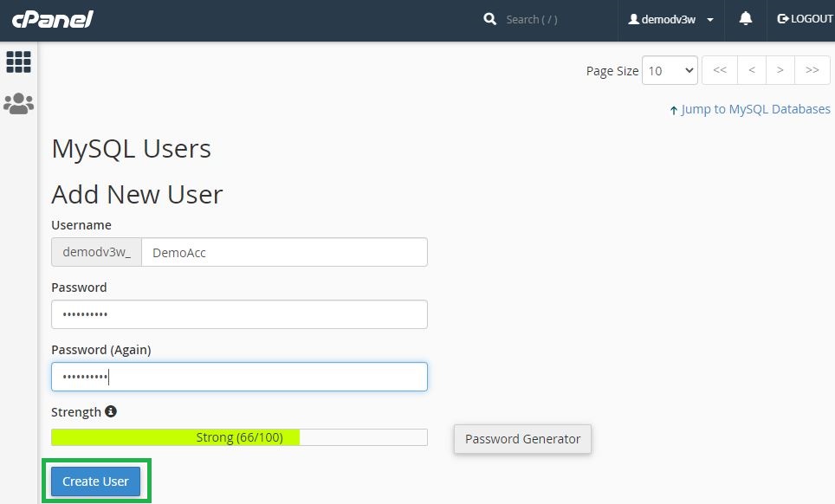The height and width of the screenshot is (504, 835).
Task: Focus the Password (Again) field
Action: (x=239, y=377)
